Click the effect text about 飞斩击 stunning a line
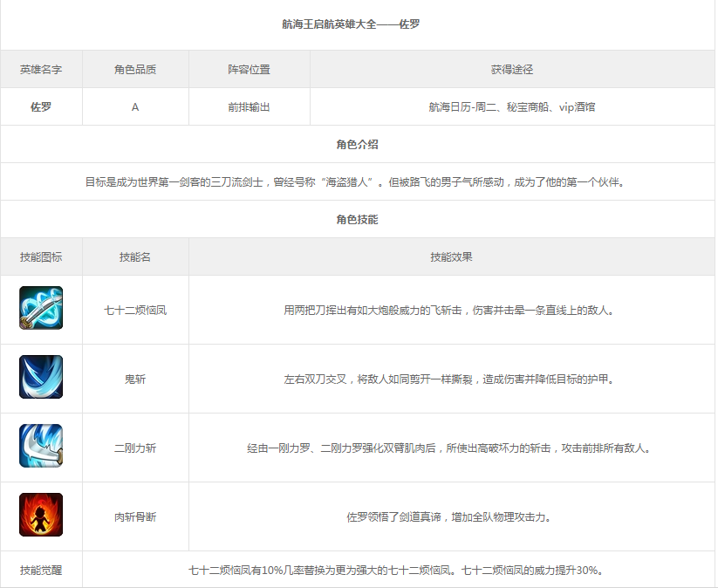The image size is (718, 588). tap(448, 311)
